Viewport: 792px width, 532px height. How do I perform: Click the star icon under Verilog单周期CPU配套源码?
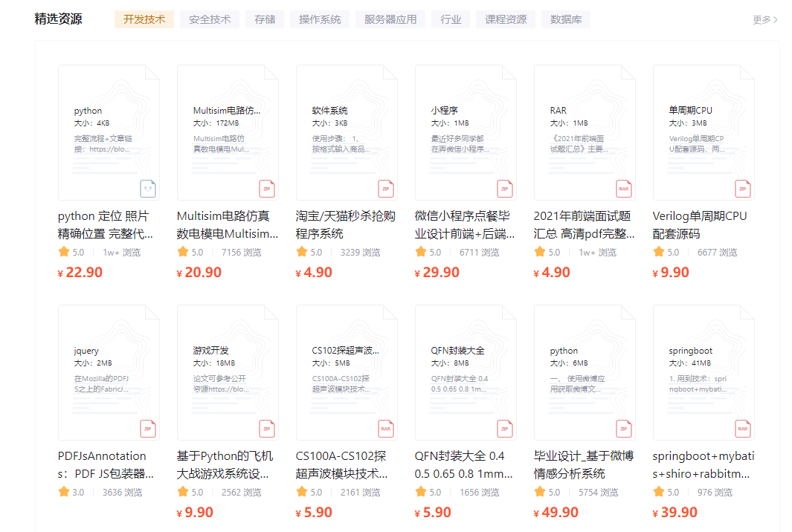click(x=657, y=252)
